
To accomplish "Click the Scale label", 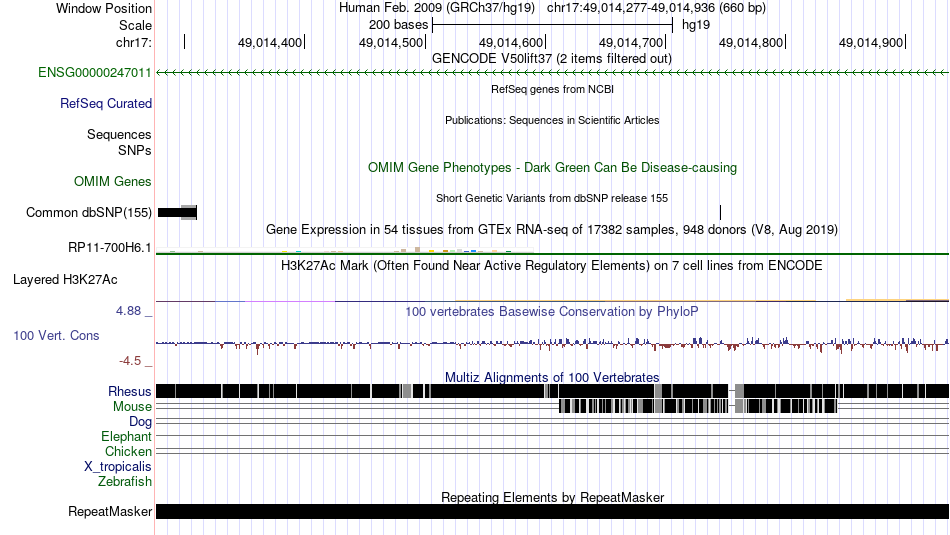I will 136,25.
